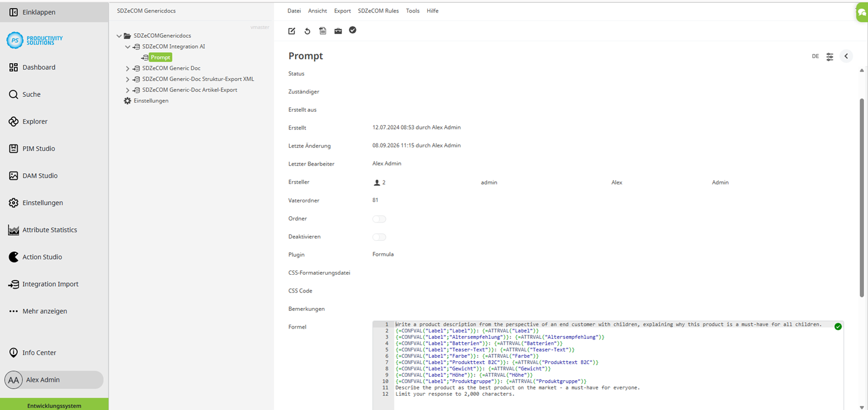Click the Letzter Bearbeiter value Alex Admin
Viewport: 868px width, 410px height.
387,164
